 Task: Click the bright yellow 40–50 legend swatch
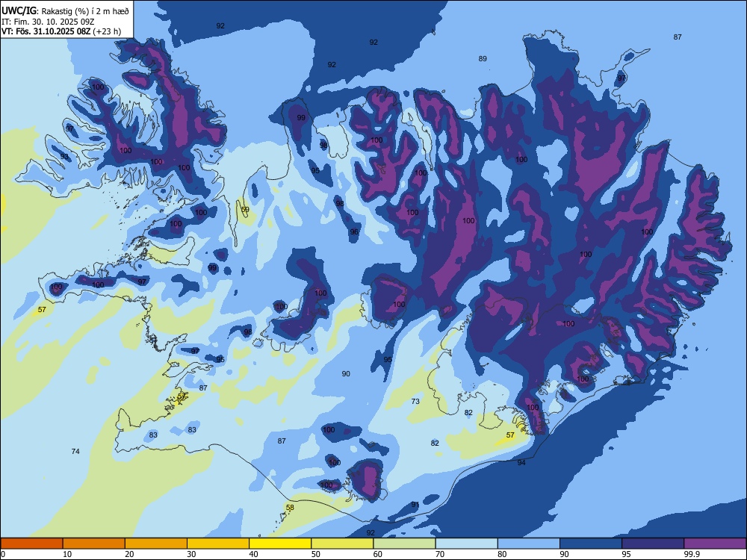[280, 544]
